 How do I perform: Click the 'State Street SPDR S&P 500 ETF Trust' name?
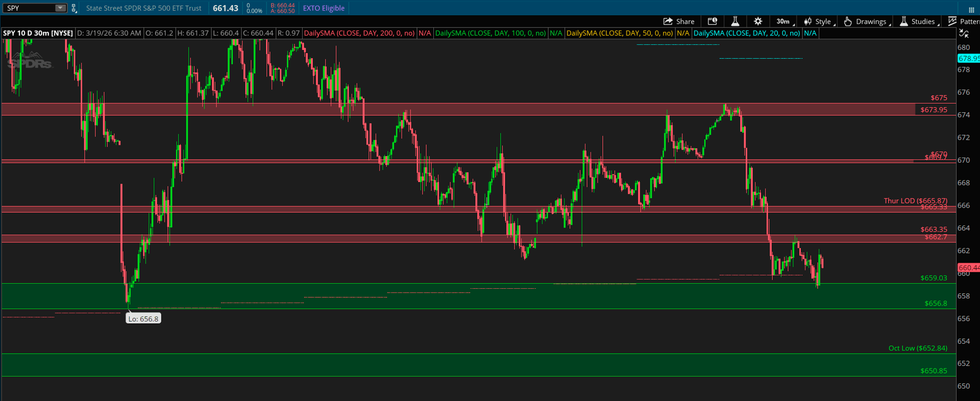(x=144, y=8)
